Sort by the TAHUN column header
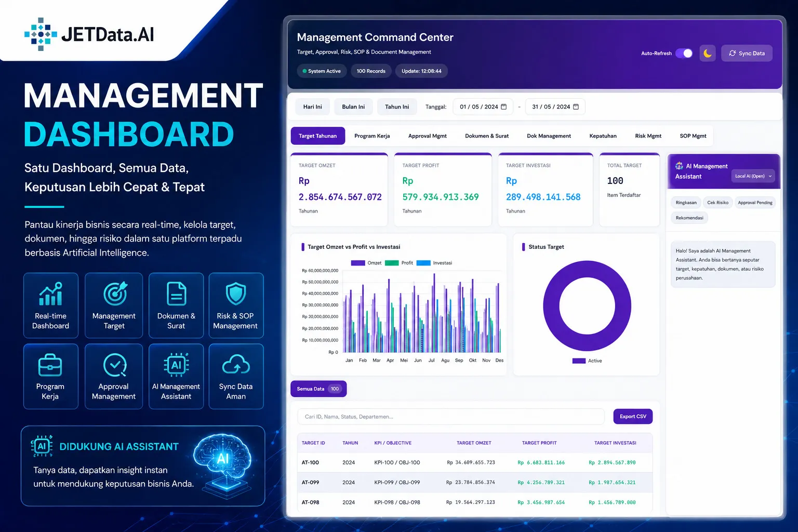Screen dimensions: 798x532 (x=350, y=443)
